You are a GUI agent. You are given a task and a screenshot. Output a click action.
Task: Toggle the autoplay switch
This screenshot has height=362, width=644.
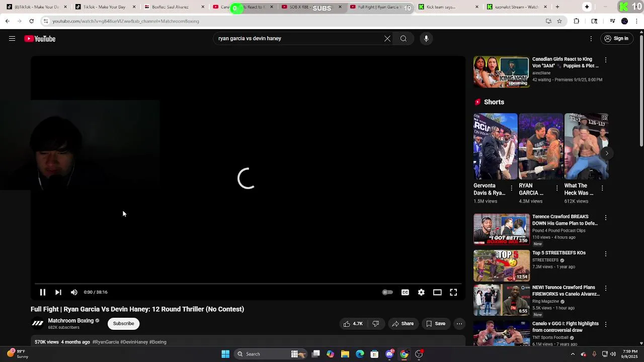coord(387,292)
